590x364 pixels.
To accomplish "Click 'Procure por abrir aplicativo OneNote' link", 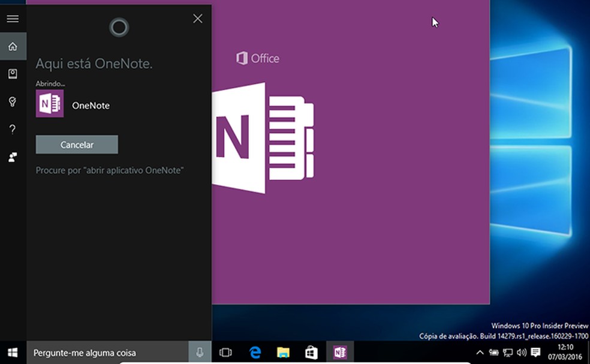I will 110,170.
